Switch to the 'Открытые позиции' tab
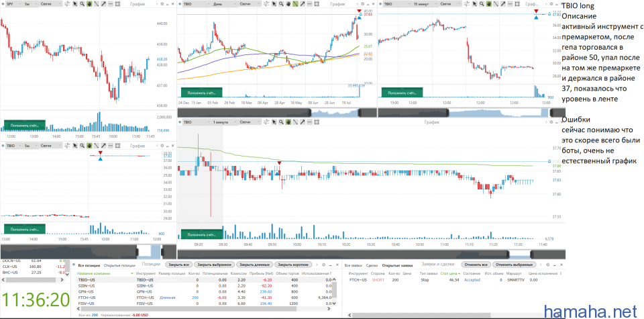 (119, 265)
